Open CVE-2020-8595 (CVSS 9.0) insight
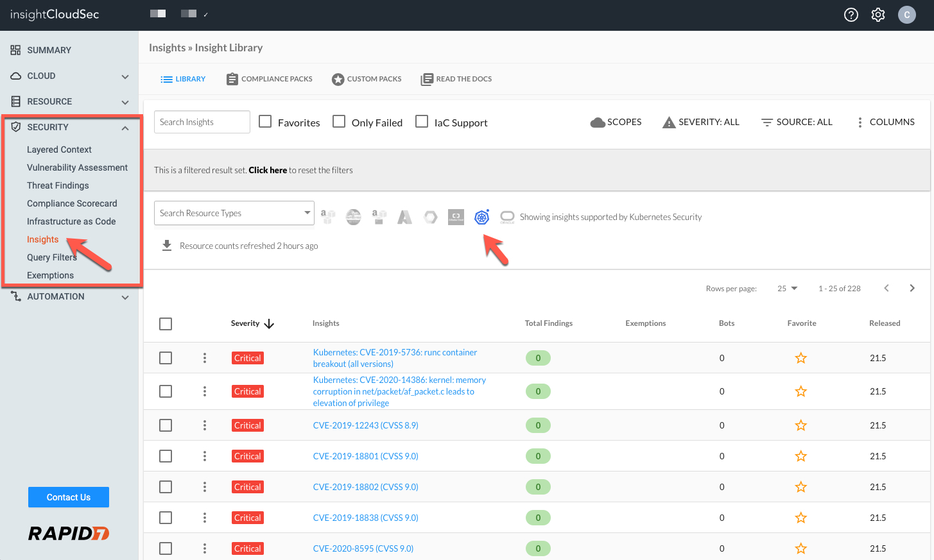The image size is (934, 560). (x=363, y=548)
